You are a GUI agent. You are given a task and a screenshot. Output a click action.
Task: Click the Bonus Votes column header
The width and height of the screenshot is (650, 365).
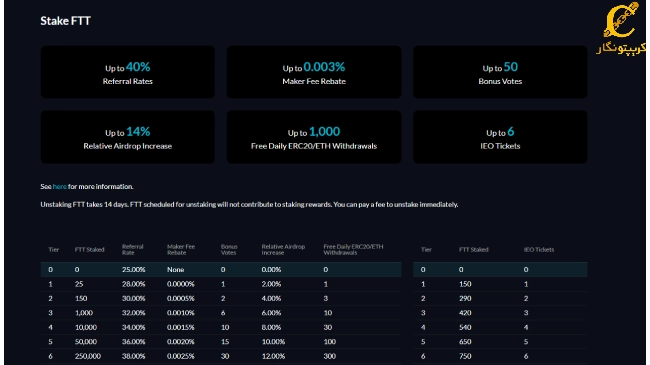click(229, 249)
